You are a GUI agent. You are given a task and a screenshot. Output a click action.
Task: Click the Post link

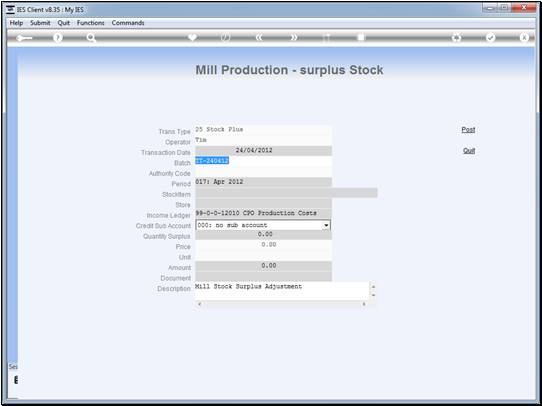[468, 130]
